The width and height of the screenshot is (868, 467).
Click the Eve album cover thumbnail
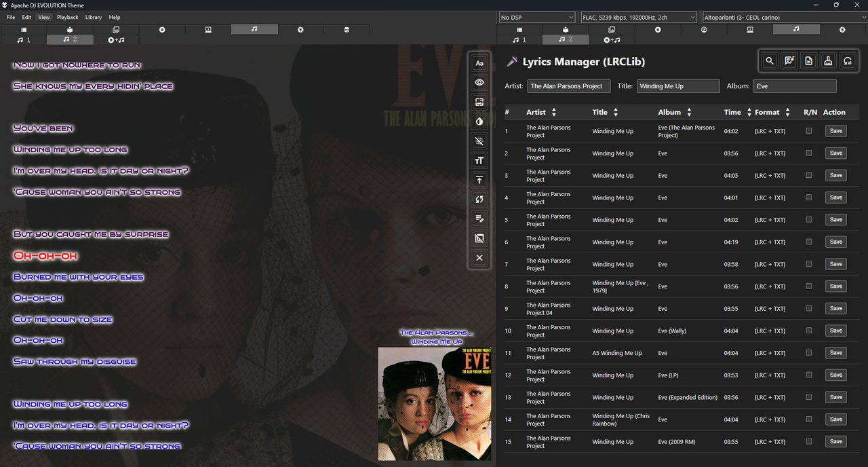tap(434, 404)
